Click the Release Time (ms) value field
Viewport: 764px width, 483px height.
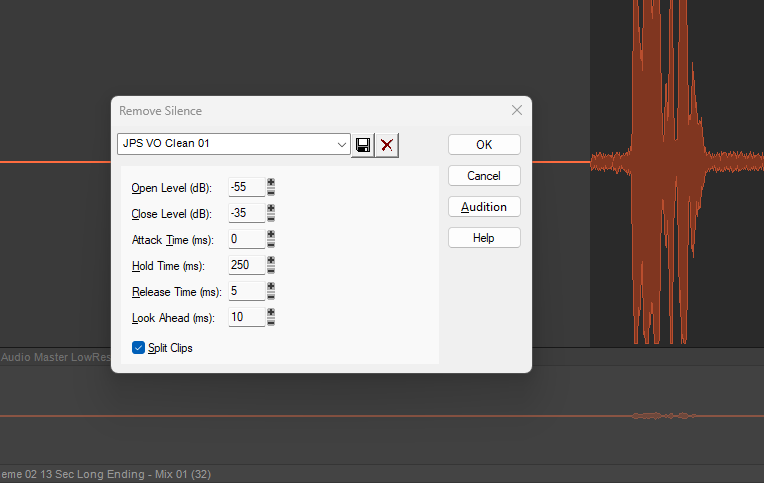click(x=246, y=291)
